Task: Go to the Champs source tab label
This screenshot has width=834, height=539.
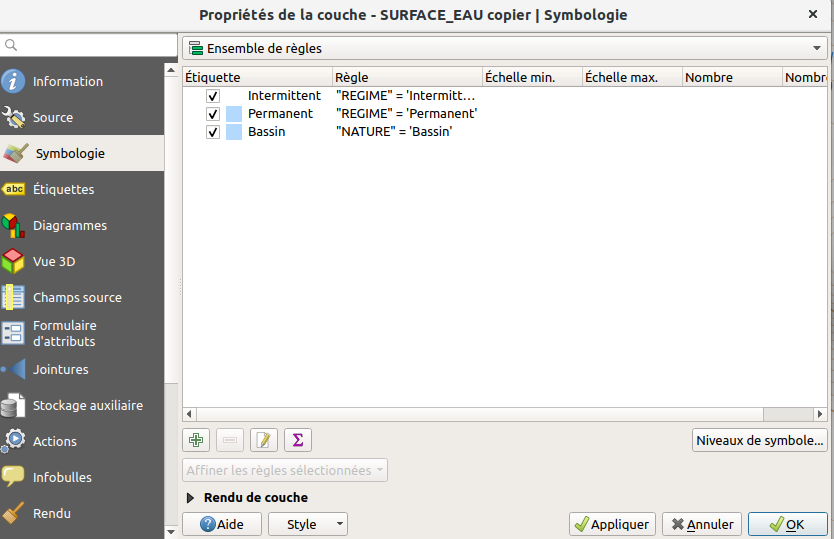Action: (x=77, y=297)
